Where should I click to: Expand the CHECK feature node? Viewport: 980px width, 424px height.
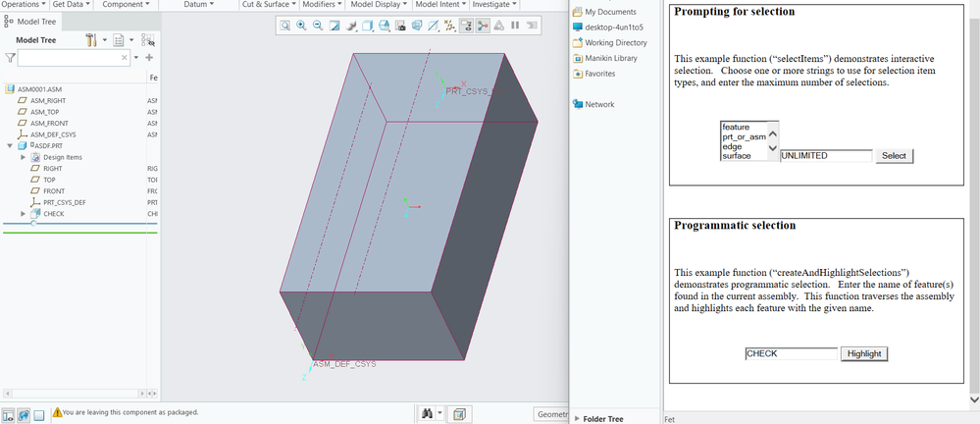point(24,214)
